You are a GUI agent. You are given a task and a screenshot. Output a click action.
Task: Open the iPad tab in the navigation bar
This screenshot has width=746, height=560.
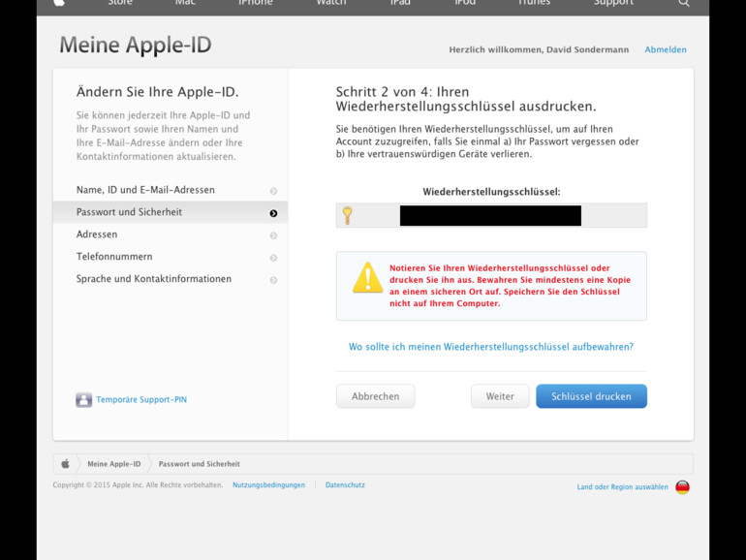click(400, 2)
